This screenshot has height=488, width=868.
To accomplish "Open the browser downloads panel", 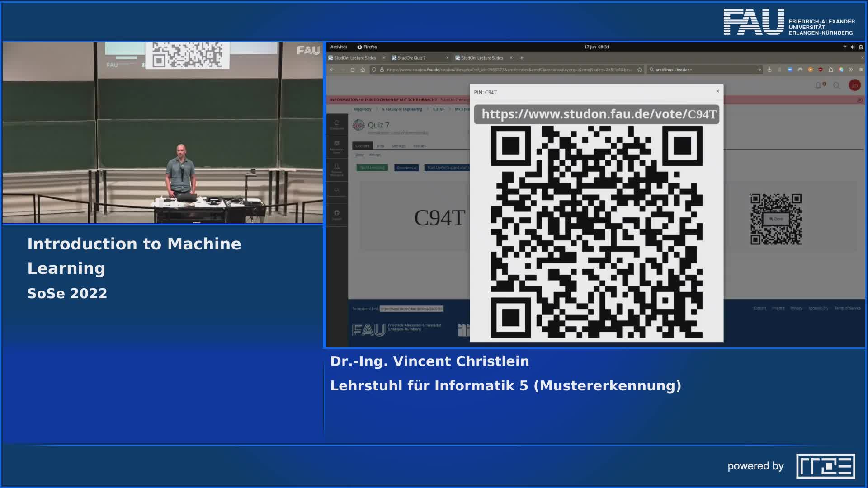I will point(769,70).
